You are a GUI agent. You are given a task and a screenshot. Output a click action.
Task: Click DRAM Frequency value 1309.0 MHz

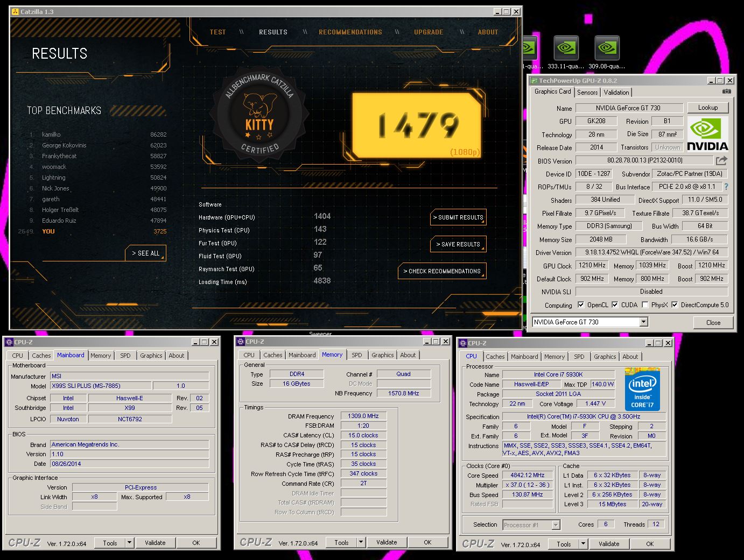(x=363, y=416)
